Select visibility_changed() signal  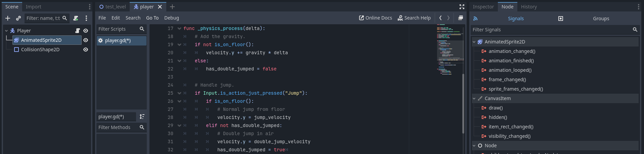(510, 136)
